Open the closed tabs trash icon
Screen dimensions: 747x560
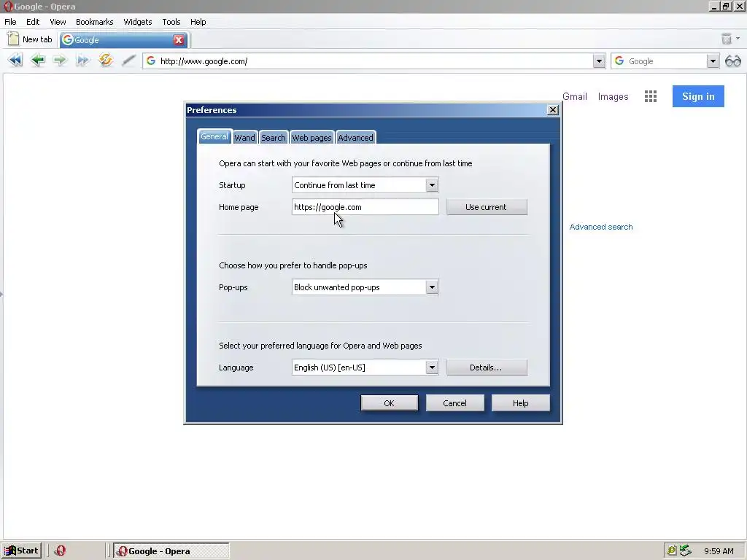point(726,39)
